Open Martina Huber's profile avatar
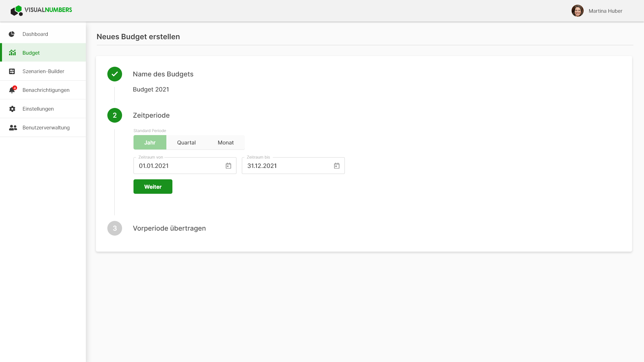644x362 pixels. (x=577, y=11)
